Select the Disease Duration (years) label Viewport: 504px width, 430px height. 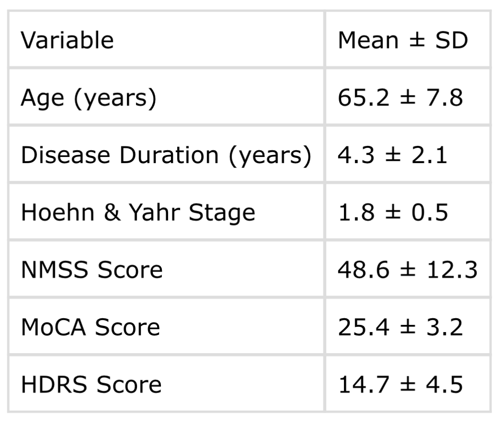click(x=166, y=155)
